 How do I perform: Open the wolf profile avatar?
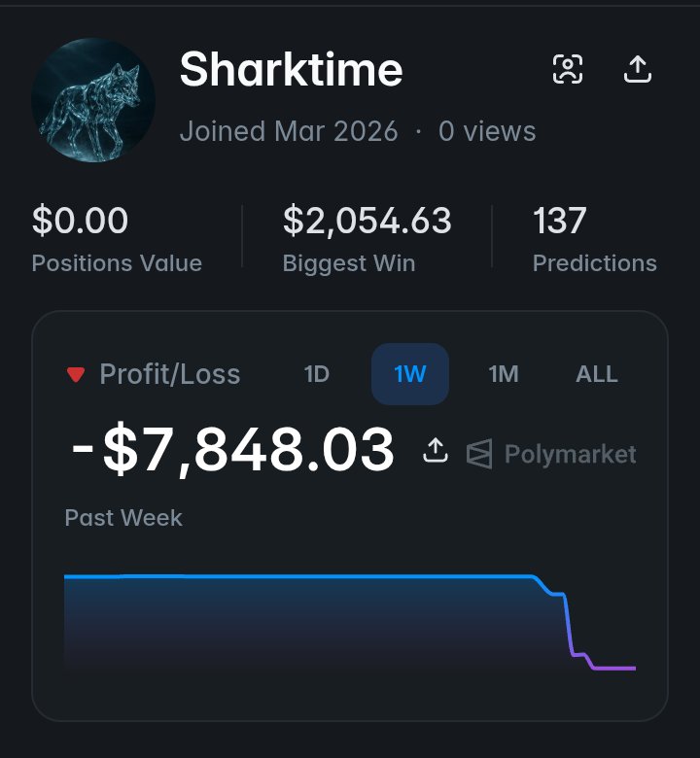pos(93,100)
